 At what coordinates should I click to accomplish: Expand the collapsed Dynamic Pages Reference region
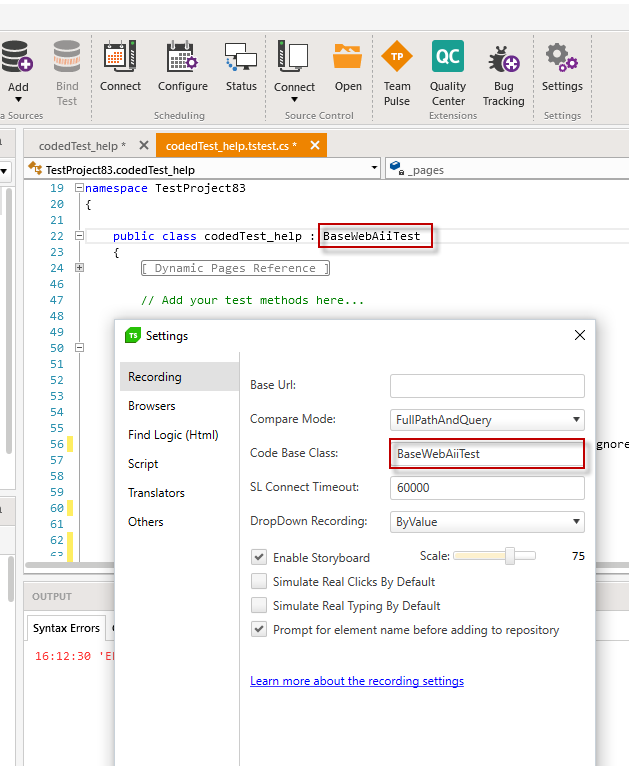(81, 268)
